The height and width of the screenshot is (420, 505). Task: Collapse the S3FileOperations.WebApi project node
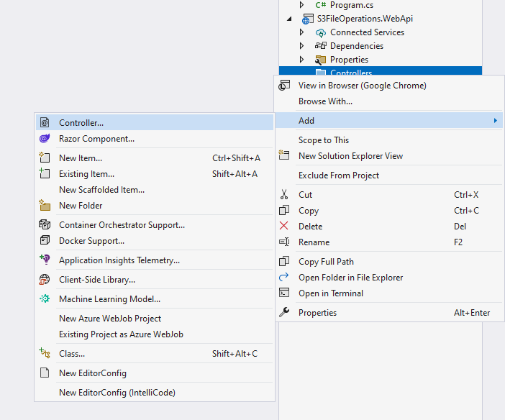pos(289,19)
